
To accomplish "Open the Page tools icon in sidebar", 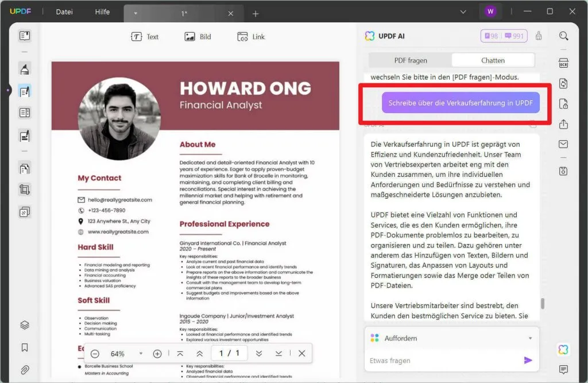I will [25, 169].
